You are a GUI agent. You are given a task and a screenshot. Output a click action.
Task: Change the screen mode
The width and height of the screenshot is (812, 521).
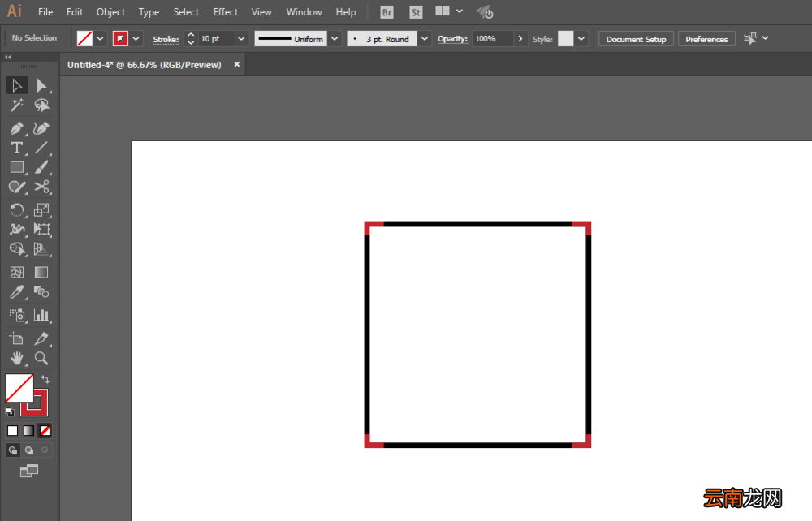point(29,471)
